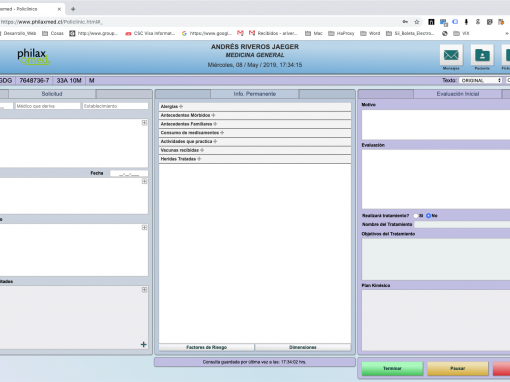The width and height of the screenshot is (510, 382).
Task: Click into the Evaluación text area
Action: (x=436, y=179)
